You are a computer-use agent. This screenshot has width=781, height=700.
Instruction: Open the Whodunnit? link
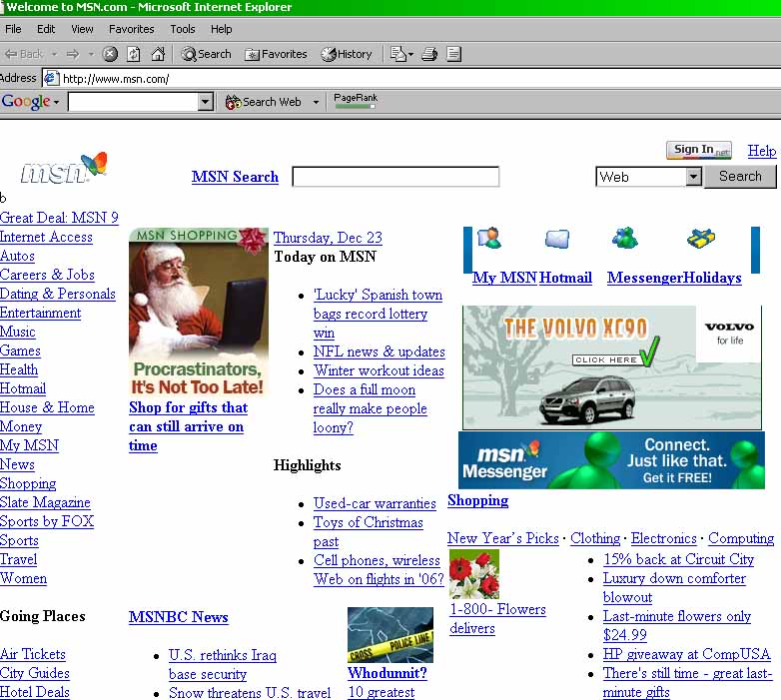pos(388,673)
